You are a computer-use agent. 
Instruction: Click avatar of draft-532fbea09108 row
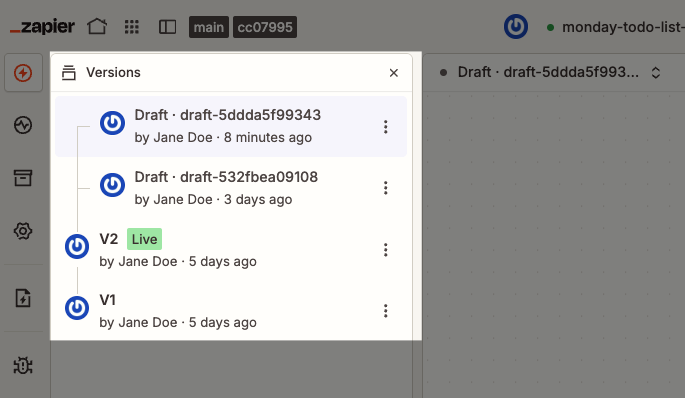tap(112, 185)
